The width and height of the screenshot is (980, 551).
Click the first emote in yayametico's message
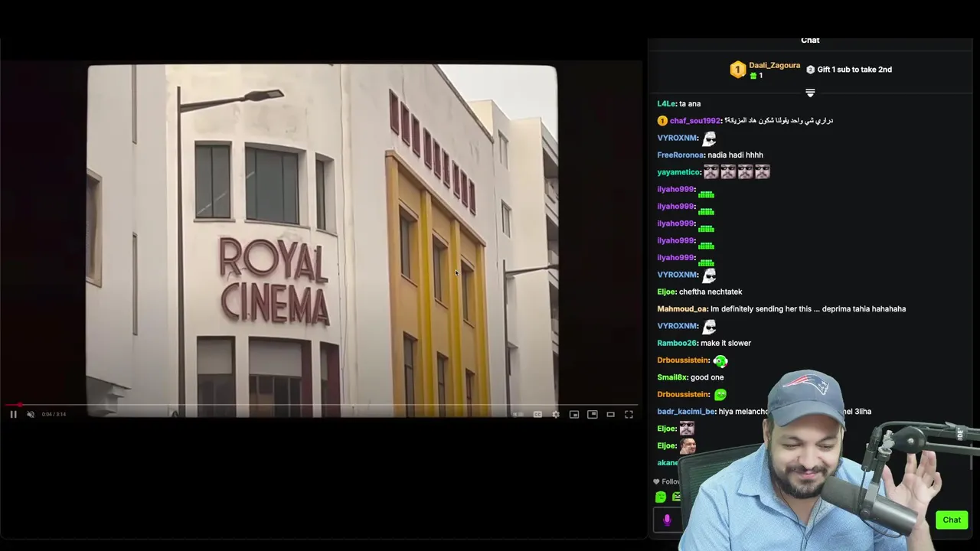click(711, 172)
